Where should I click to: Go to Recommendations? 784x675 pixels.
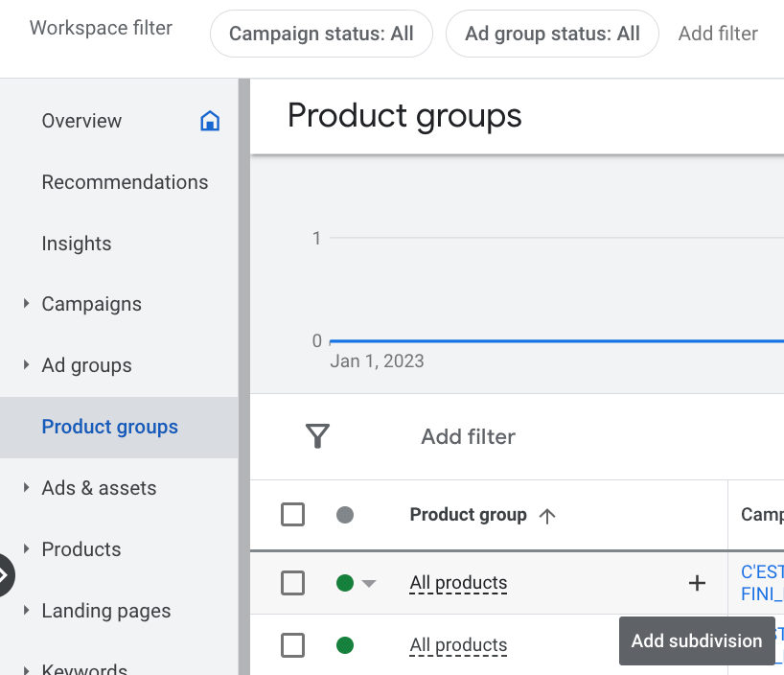pyautogui.click(x=125, y=182)
